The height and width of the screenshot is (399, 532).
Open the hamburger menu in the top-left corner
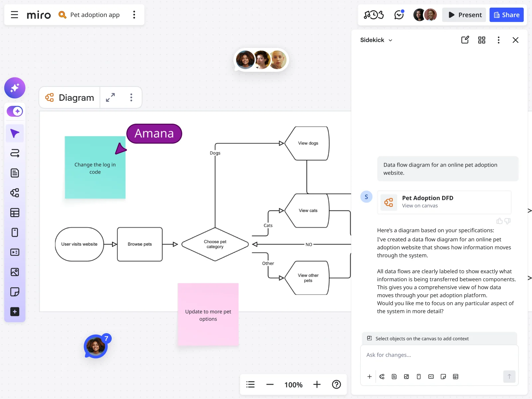click(14, 15)
